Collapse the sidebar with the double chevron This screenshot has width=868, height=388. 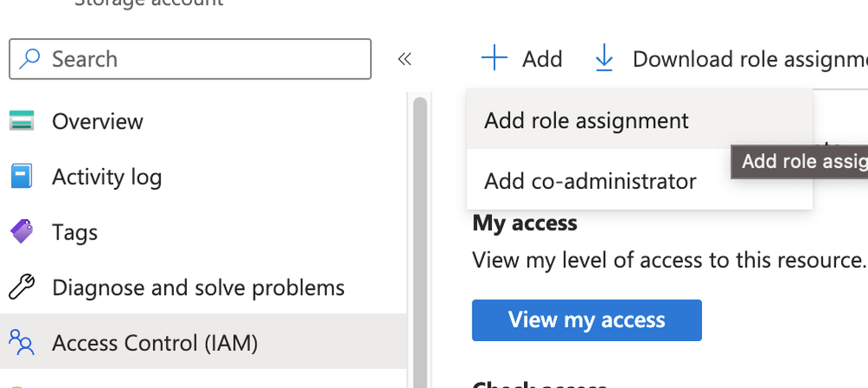pyautogui.click(x=404, y=59)
